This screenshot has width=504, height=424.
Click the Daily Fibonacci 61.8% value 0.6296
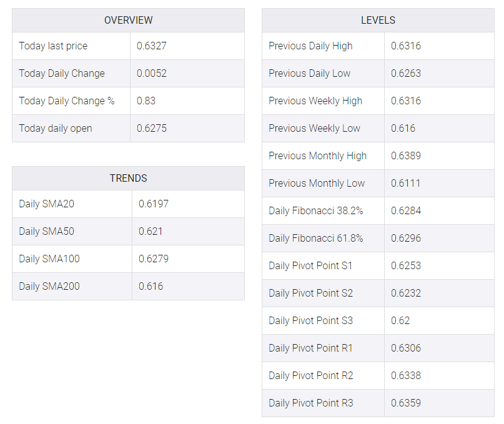406,238
